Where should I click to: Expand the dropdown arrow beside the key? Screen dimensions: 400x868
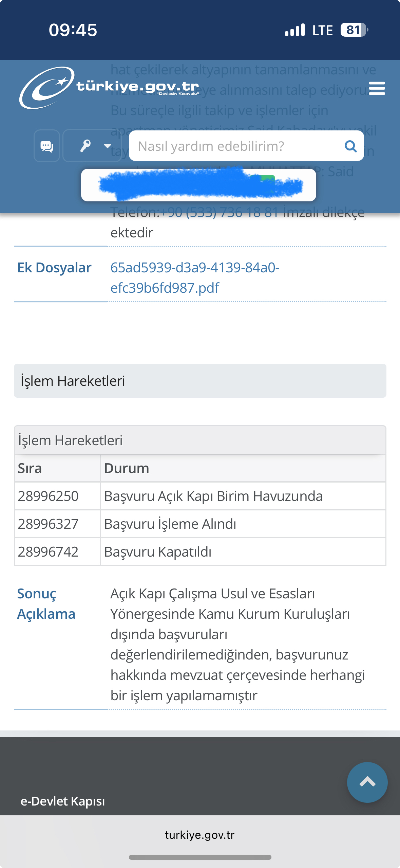(108, 146)
